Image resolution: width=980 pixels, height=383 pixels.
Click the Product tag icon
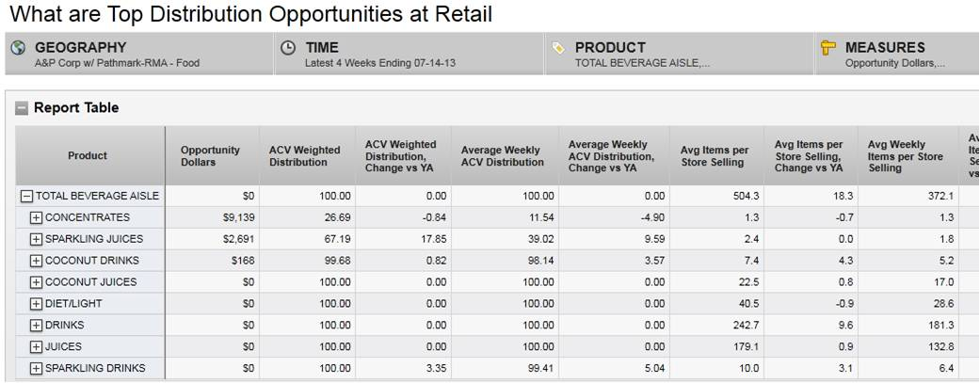click(x=557, y=47)
